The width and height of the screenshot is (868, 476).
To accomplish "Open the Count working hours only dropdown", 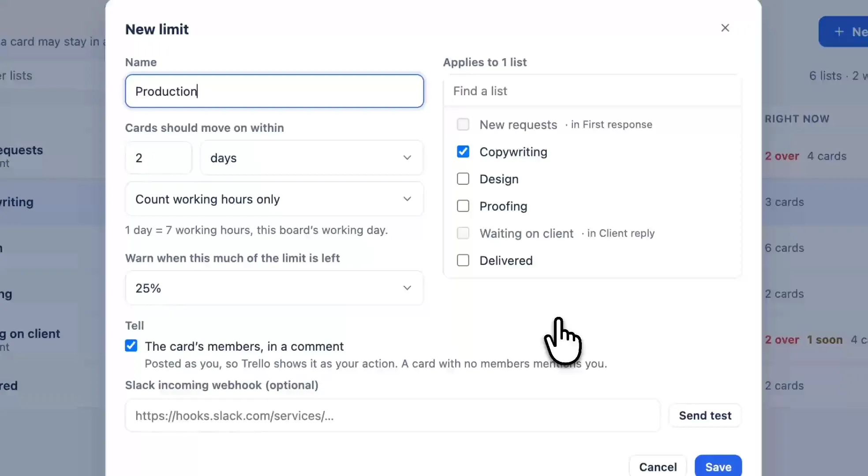I will (x=274, y=199).
